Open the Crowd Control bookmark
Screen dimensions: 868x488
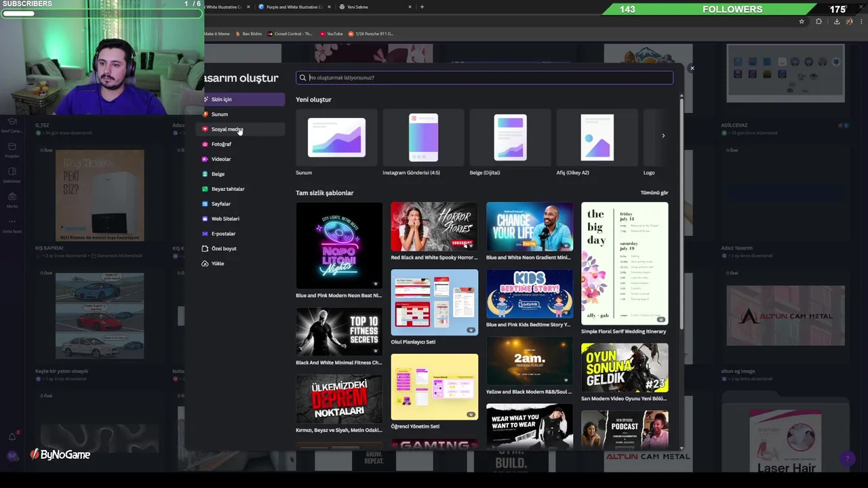coord(290,34)
